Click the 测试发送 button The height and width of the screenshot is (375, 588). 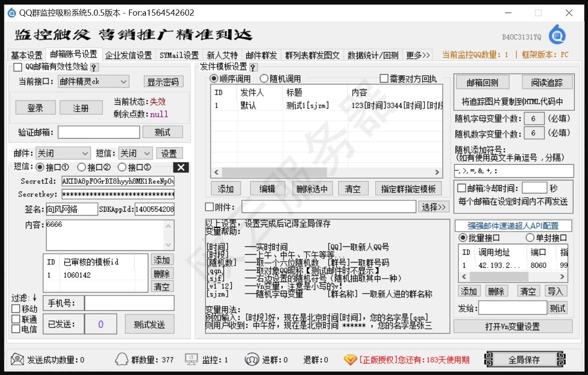[149, 325]
